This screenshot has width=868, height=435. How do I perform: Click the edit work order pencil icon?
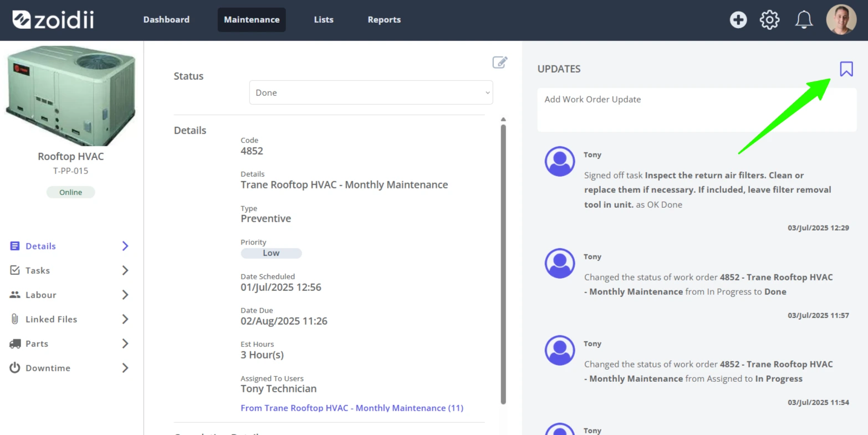click(x=500, y=62)
